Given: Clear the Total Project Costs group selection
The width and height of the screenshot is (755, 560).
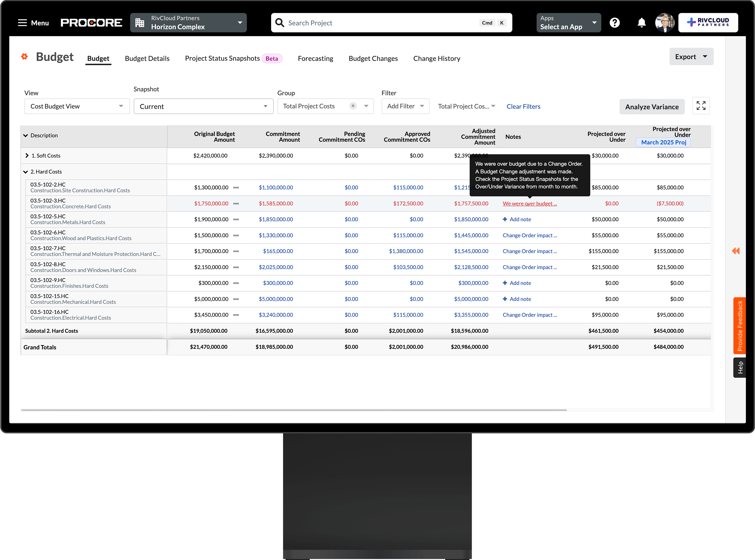Looking at the screenshot, I should [x=353, y=106].
